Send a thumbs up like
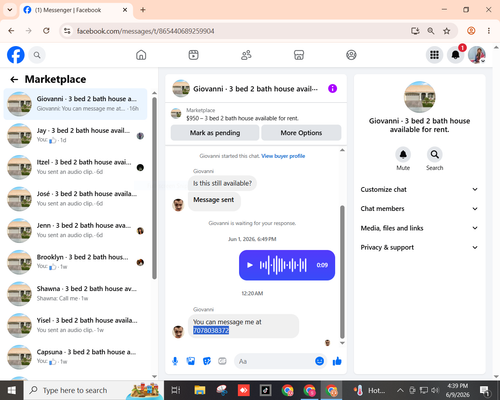The height and width of the screenshot is (400, 500). click(x=337, y=361)
